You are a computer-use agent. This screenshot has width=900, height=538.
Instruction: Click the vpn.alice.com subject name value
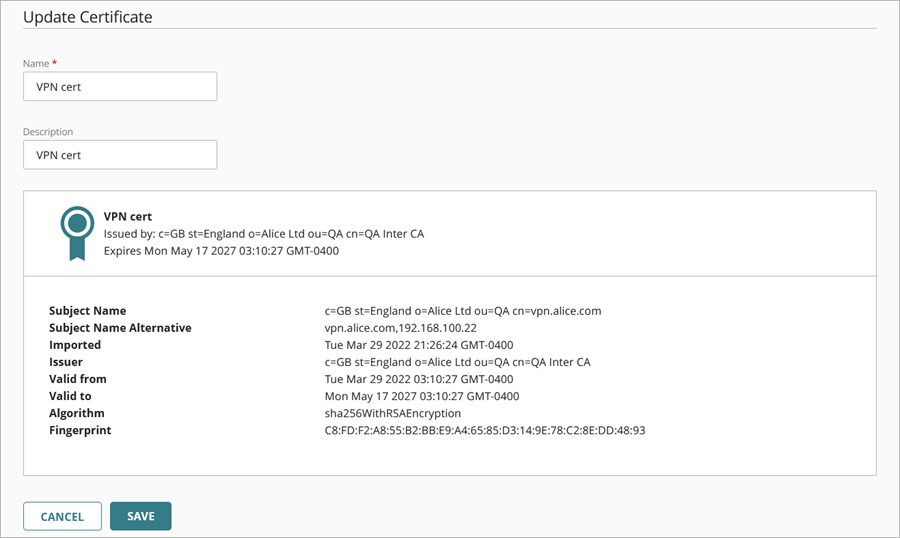[456, 311]
